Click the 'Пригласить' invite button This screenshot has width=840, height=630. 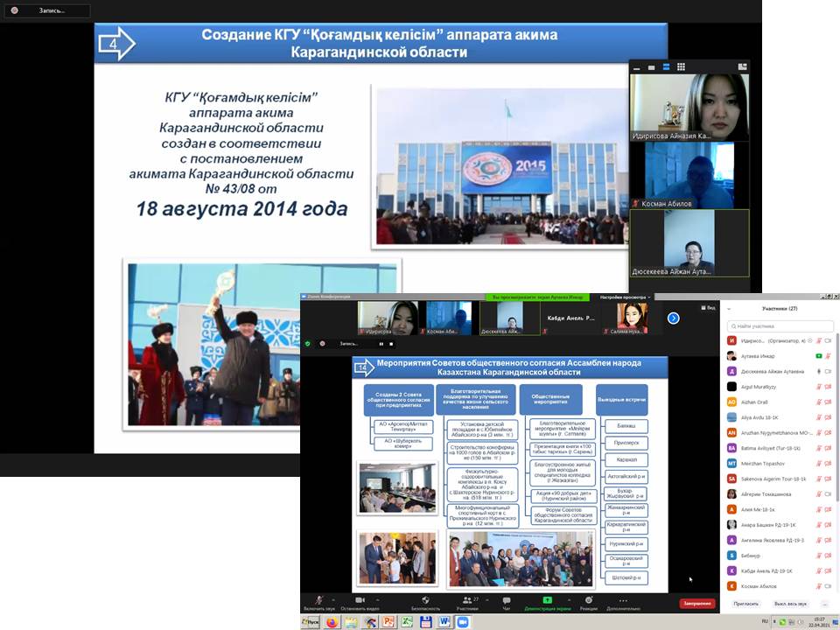coord(745,604)
